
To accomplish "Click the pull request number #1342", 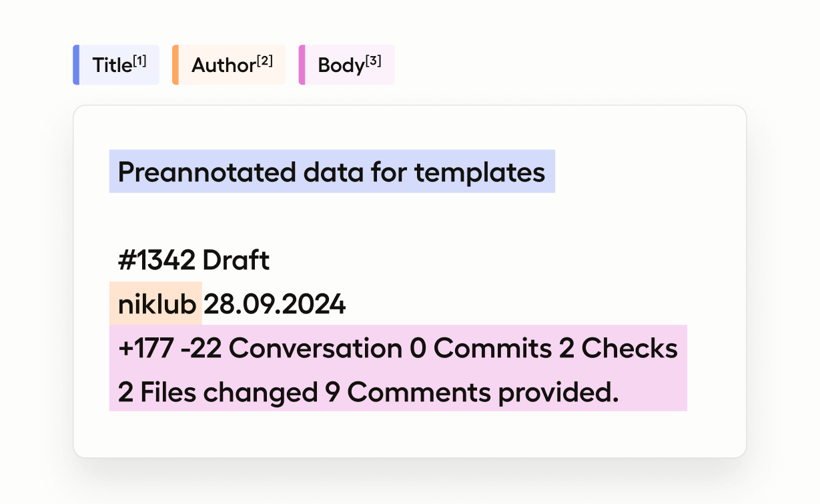I will tap(157, 261).
